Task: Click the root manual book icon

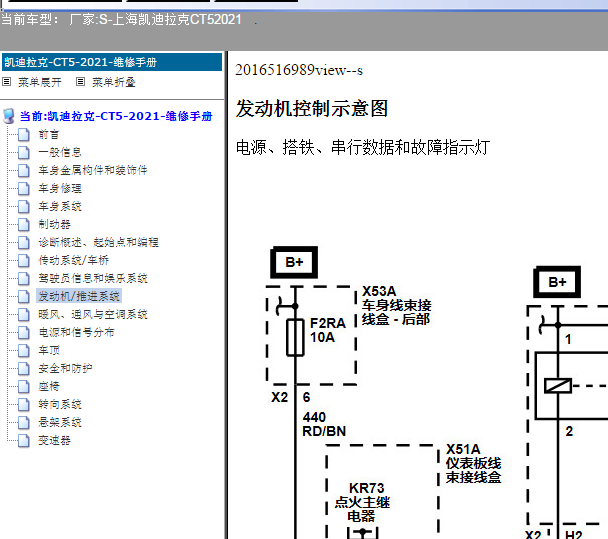Action: pyautogui.click(x=9, y=116)
